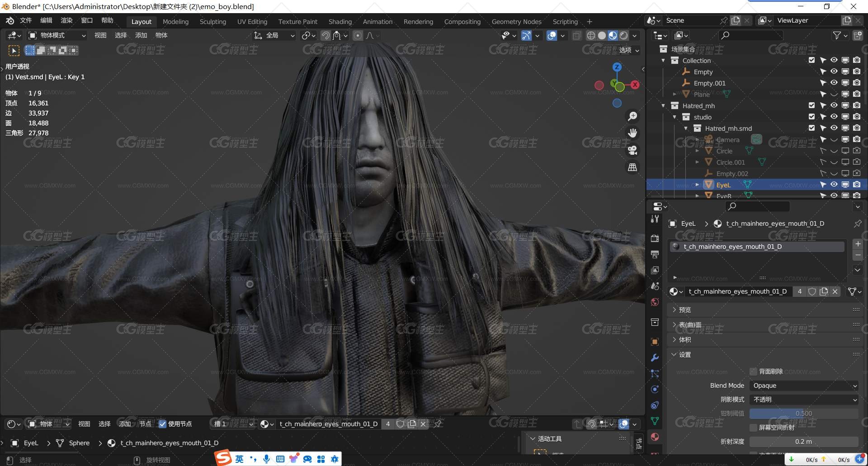Open Tool properties tab
This screenshot has height=466, width=868.
(x=655, y=219)
